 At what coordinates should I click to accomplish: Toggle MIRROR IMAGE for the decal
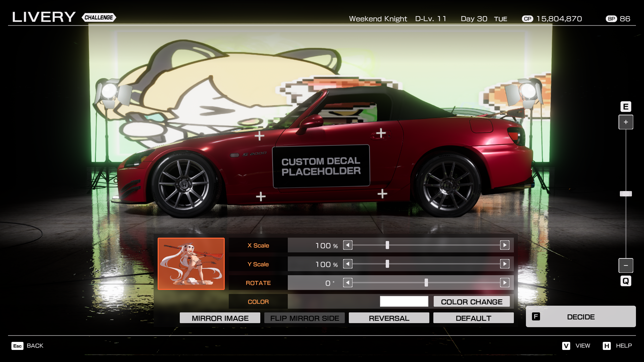[220, 318]
